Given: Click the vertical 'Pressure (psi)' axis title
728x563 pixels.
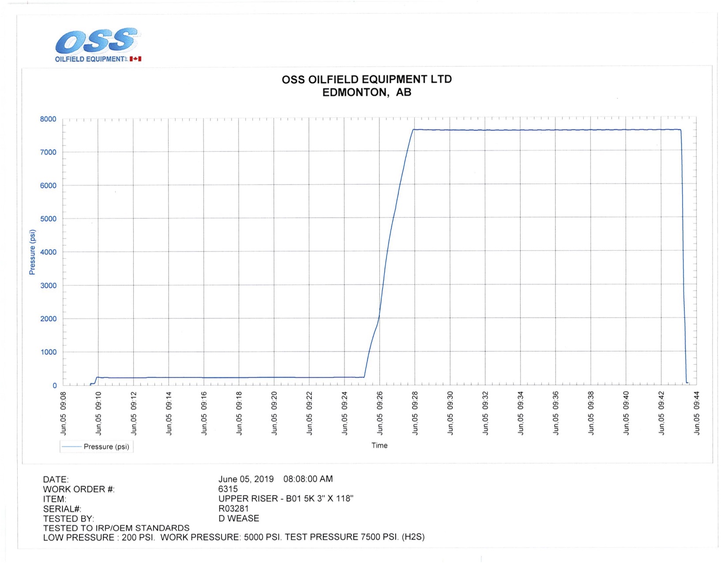Looking at the screenshot, I should 32,252.
